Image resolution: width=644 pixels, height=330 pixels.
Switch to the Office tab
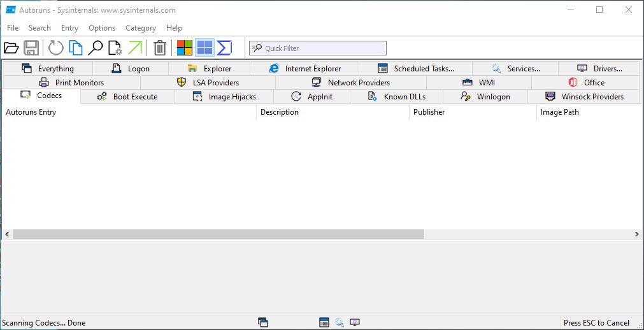point(585,83)
